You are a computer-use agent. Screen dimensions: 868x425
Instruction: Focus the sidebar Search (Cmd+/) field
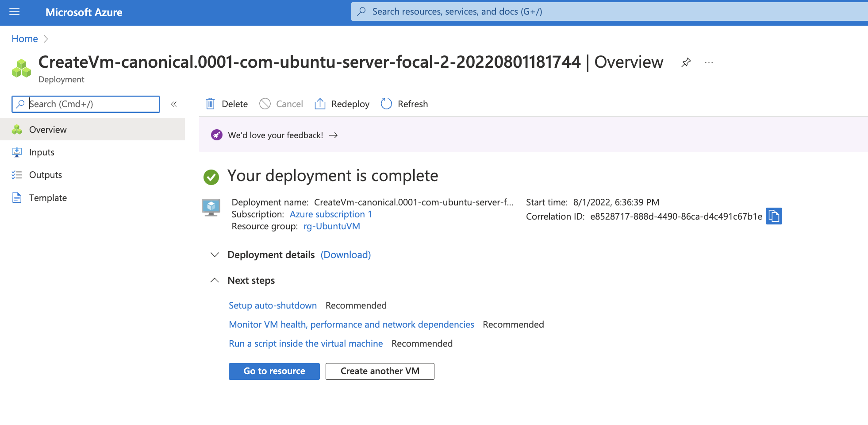86,104
